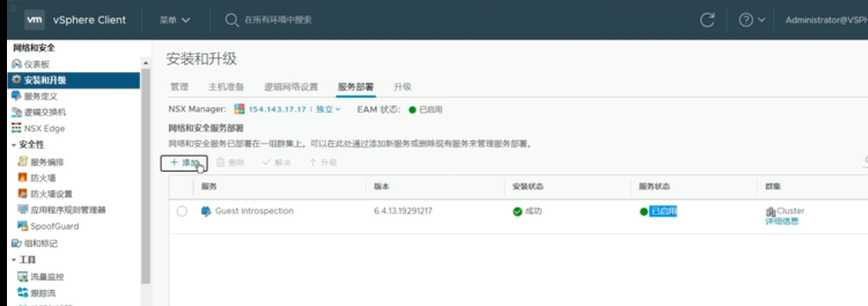
Task: Switch to the 服务部署 tab
Action: 356,87
